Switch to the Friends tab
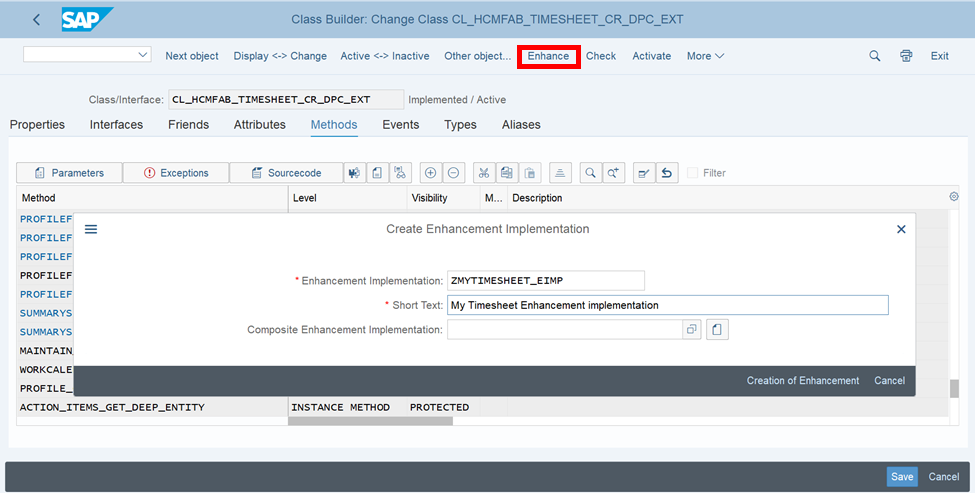975x493 pixels. (188, 124)
